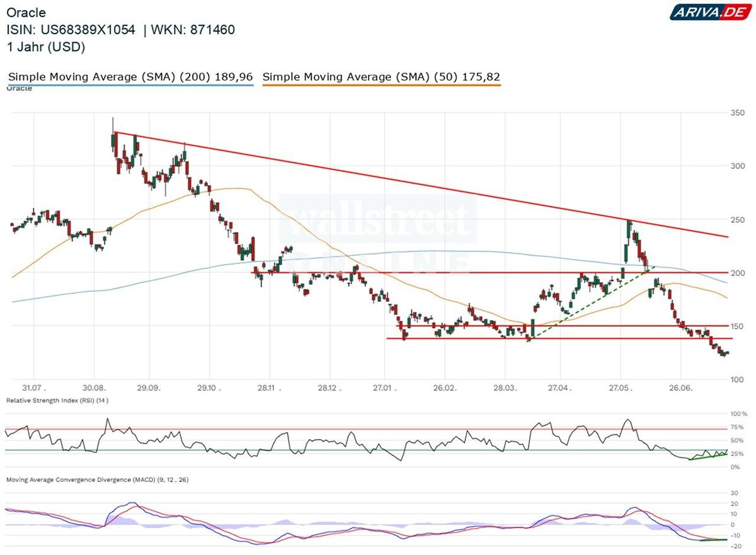This screenshot has width=756, height=555.
Task: Click the 27.05. date axis label
Action: tap(620, 389)
